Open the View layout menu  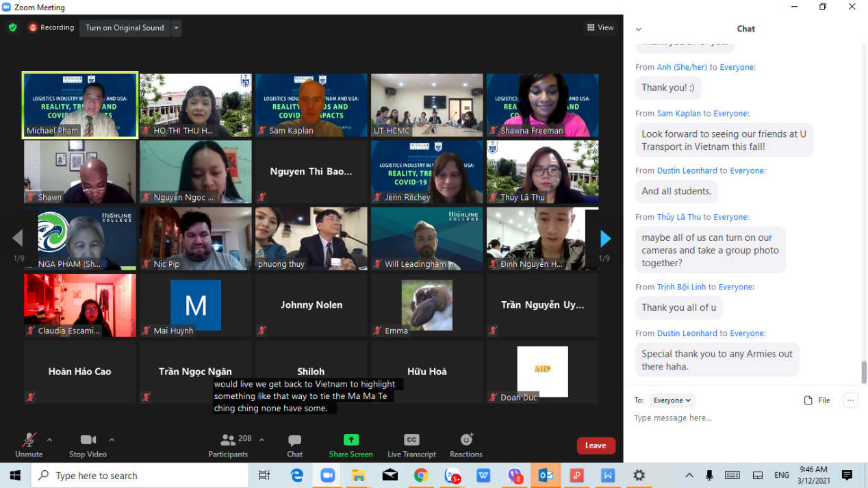click(x=600, y=28)
